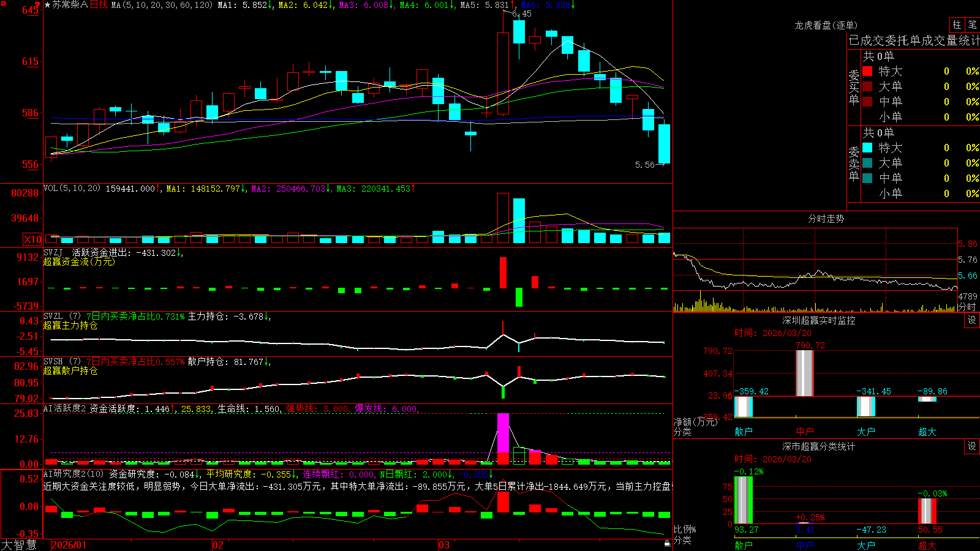Click the dark red 中单 buy-order swatch
980x551 pixels.
(867, 102)
